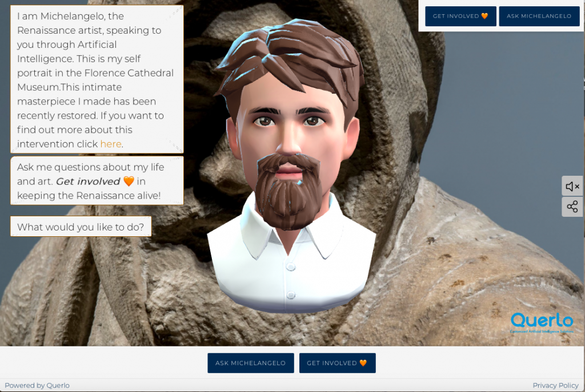Open the Privacy Policy link

[555, 385]
